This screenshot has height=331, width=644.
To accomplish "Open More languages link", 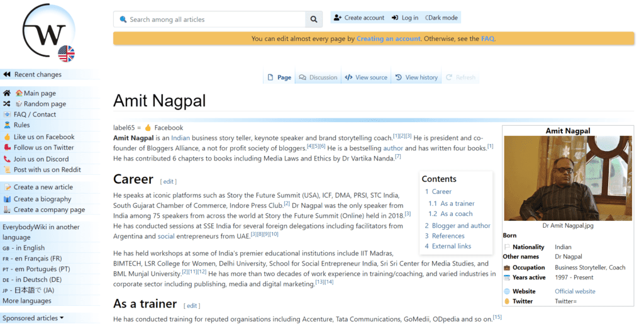I will coord(26,301).
